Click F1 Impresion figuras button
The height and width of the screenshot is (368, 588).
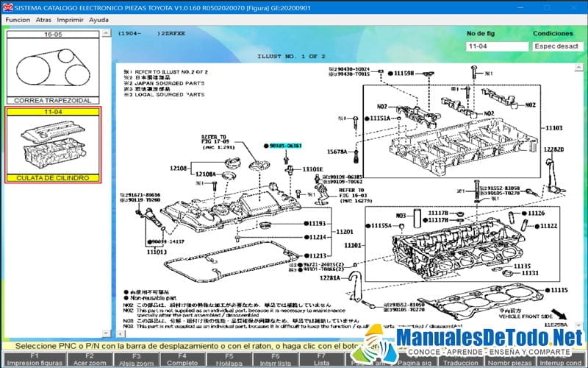click(x=35, y=360)
